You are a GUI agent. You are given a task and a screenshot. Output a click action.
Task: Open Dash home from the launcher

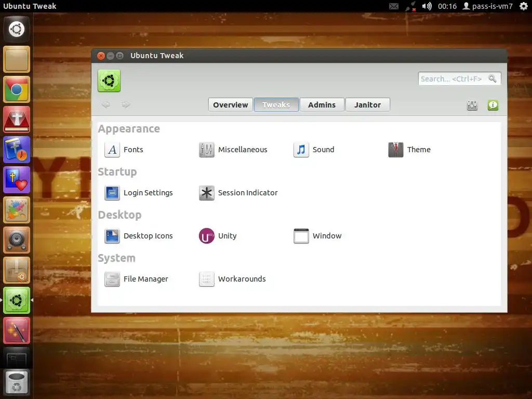tap(16, 29)
